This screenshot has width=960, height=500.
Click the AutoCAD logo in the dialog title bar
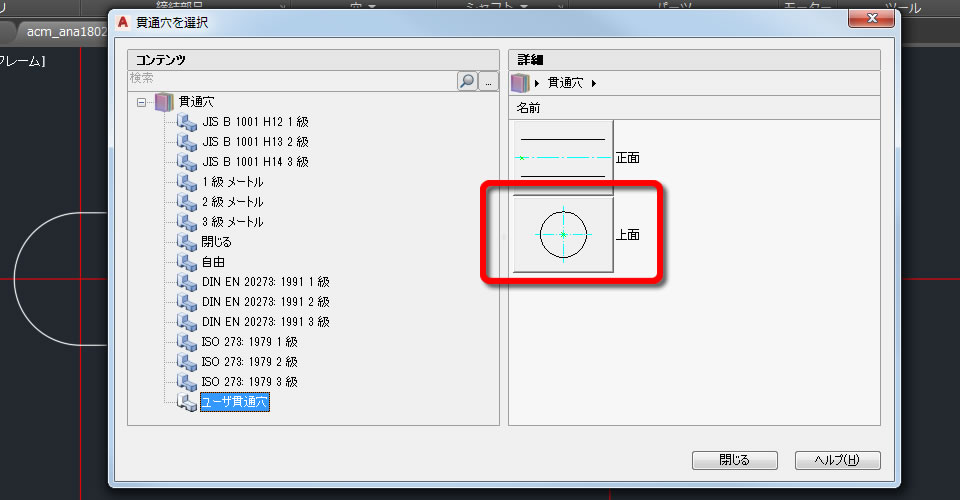point(123,23)
